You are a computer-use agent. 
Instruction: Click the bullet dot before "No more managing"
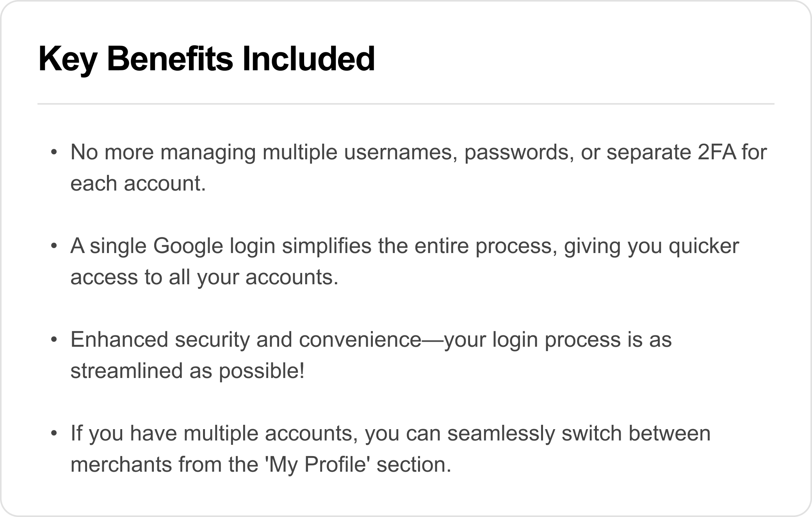54,152
